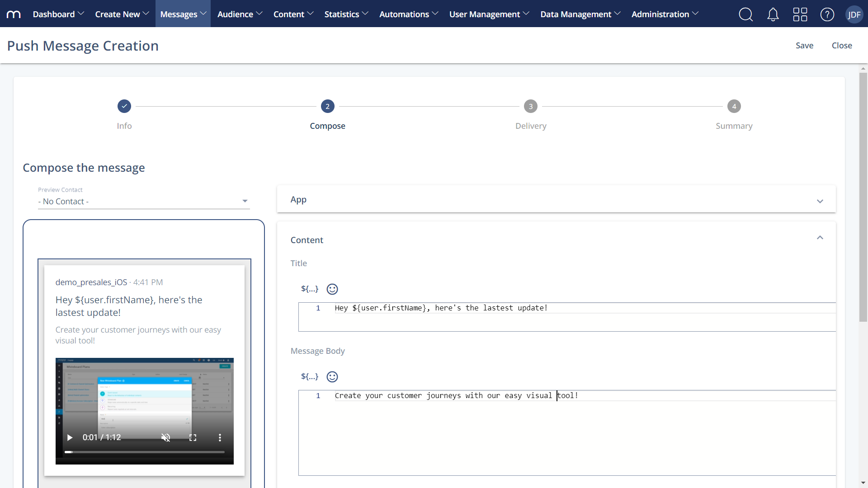Open the Automations menu
Viewport: 868px width, 488px height.
(408, 14)
